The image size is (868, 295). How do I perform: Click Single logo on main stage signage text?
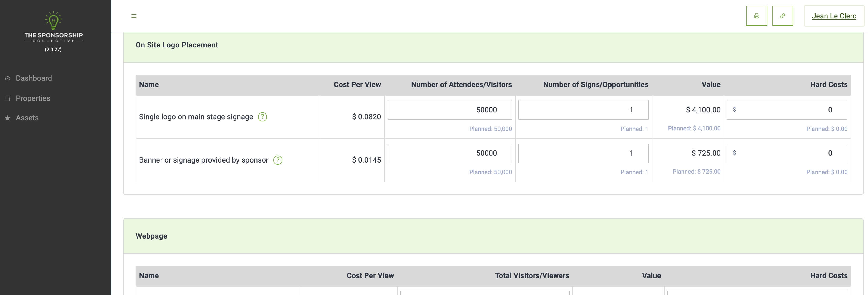pos(196,117)
